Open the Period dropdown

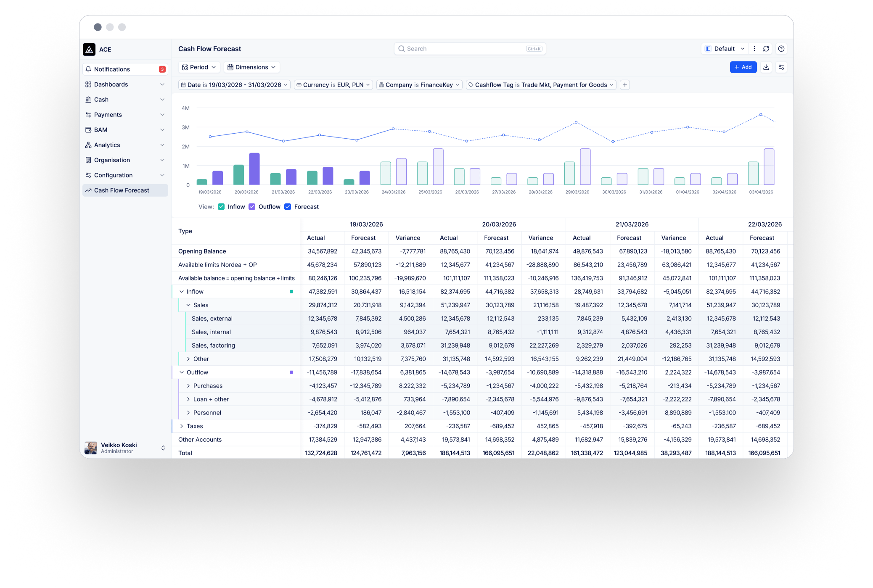pos(199,67)
